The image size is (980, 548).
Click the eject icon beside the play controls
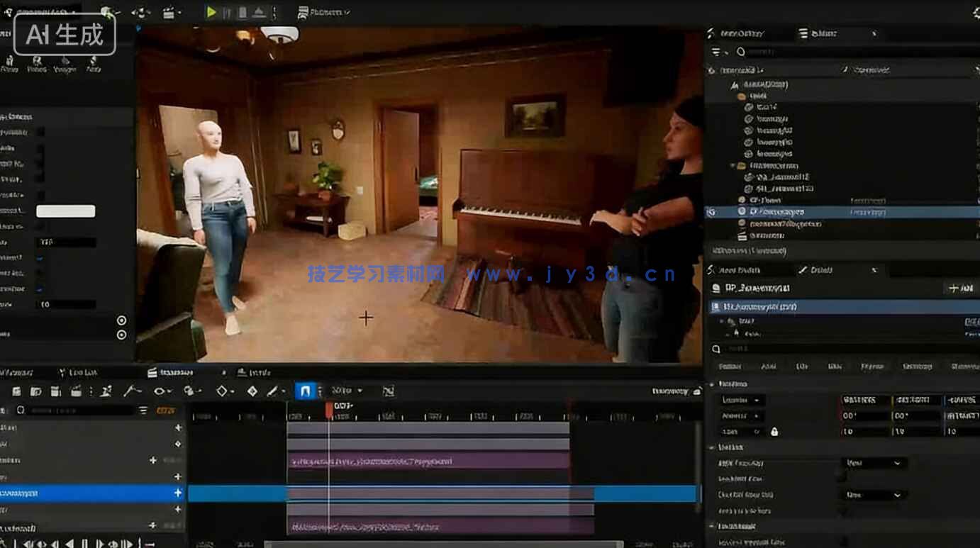[259, 12]
